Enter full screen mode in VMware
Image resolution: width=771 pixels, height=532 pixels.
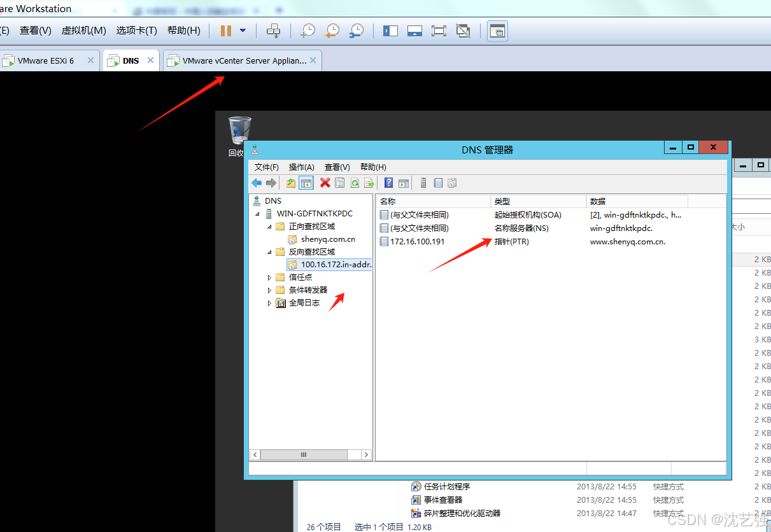[x=439, y=31]
